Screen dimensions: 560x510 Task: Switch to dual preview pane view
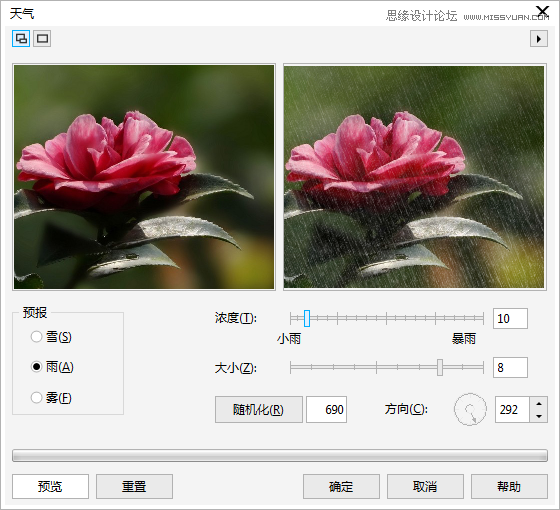21,39
